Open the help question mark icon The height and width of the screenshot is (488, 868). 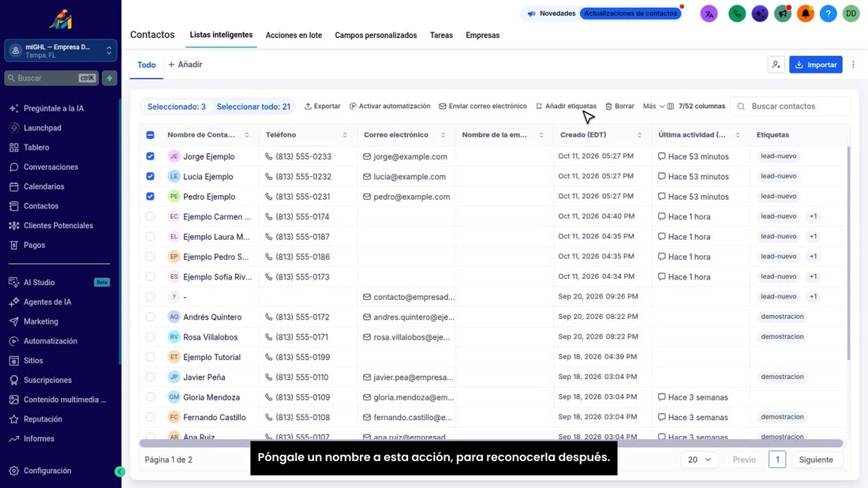click(x=828, y=13)
